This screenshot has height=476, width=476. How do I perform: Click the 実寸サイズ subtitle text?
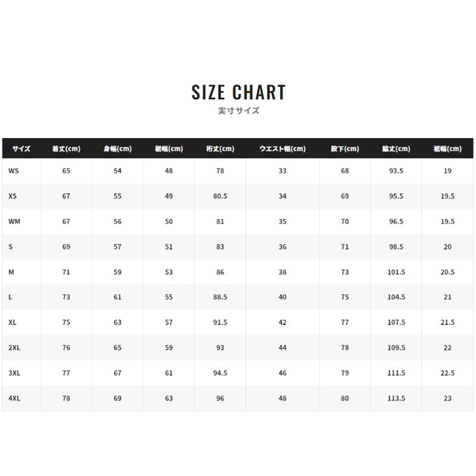(x=239, y=110)
